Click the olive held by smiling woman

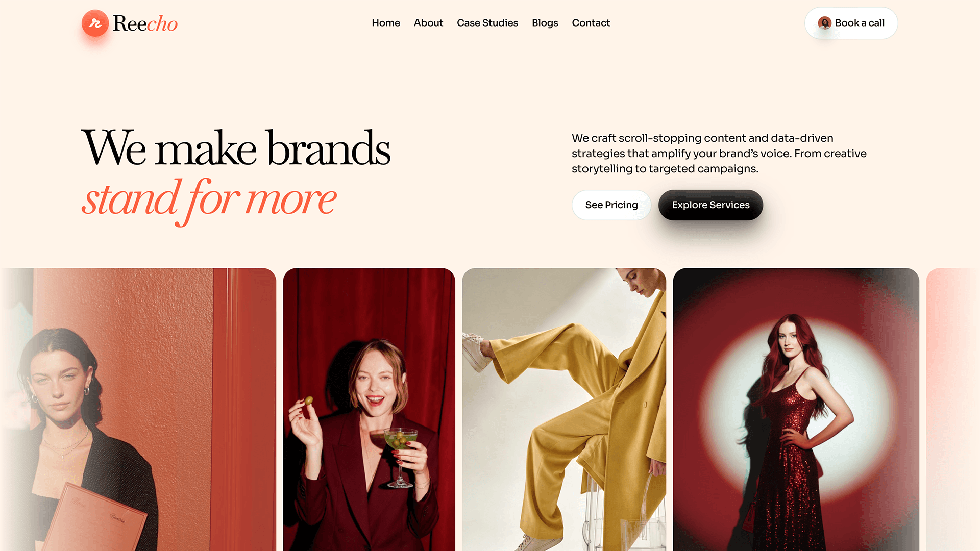(308, 400)
